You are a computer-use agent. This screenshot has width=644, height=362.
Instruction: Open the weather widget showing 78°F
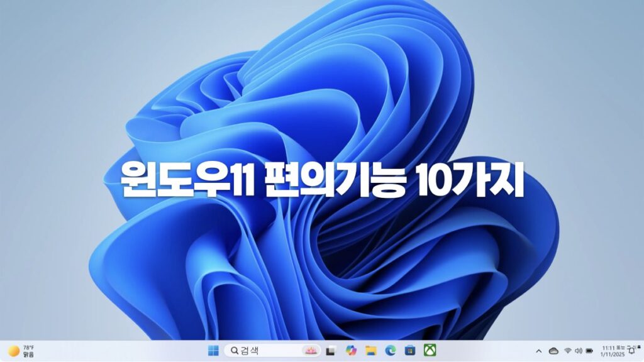pyautogui.click(x=21, y=351)
